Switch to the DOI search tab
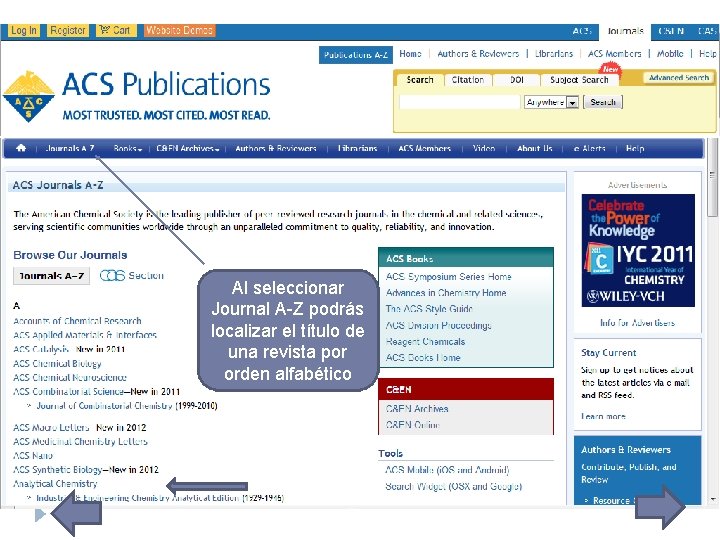The width and height of the screenshot is (720, 540). (517, 80)
